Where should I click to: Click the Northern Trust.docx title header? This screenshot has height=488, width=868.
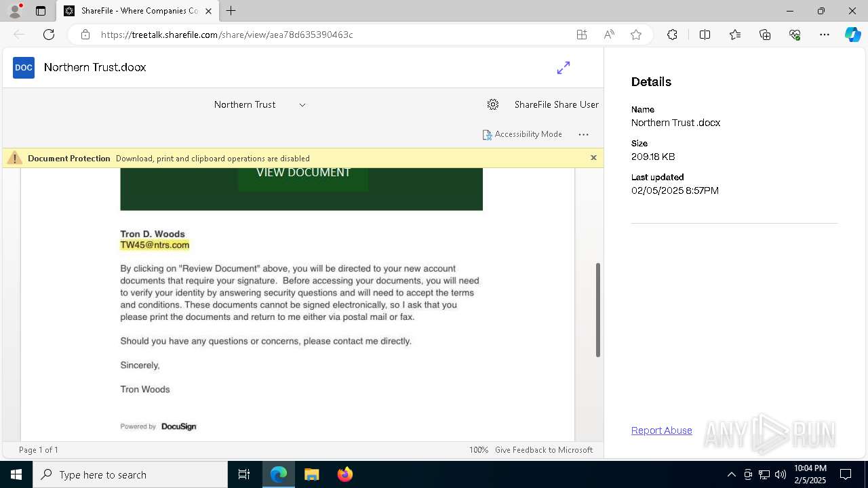coord(95,67)
